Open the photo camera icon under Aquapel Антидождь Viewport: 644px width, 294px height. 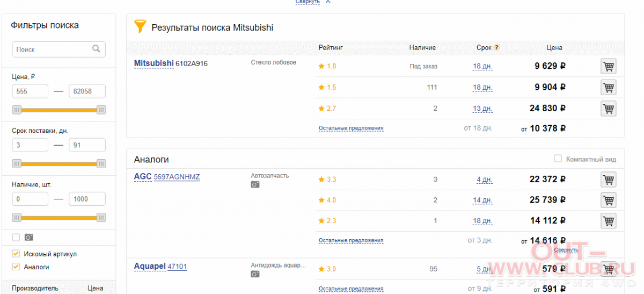(255, 274)
